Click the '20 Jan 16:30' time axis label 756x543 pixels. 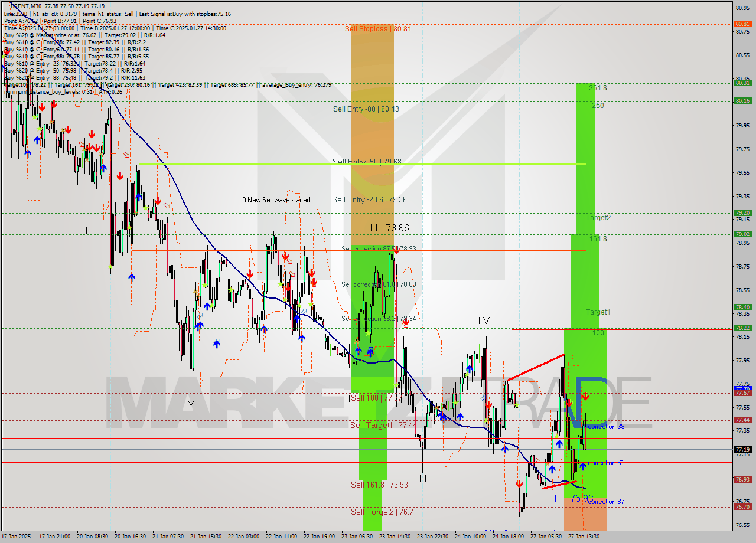[x=130, y=537]
